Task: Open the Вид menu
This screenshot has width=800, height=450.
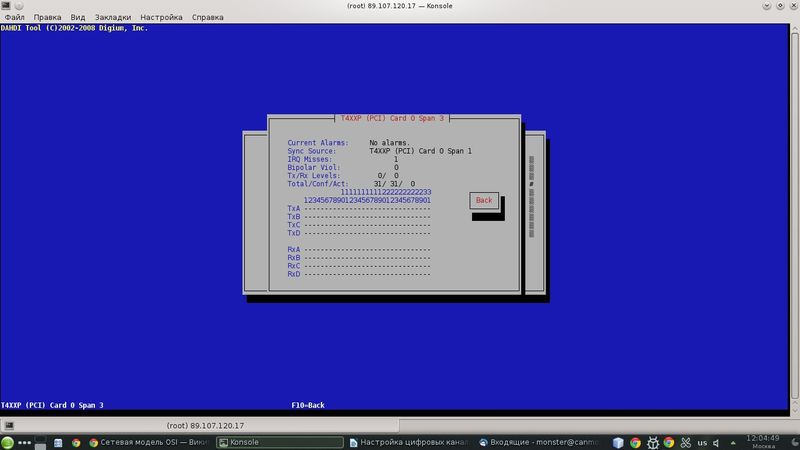Action: 78,18
